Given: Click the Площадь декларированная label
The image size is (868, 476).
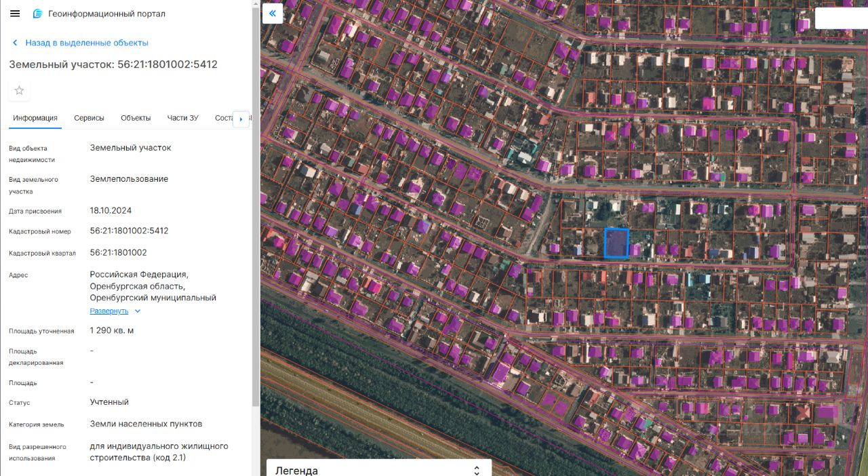Looking at the screenshot, I should 36,357.
